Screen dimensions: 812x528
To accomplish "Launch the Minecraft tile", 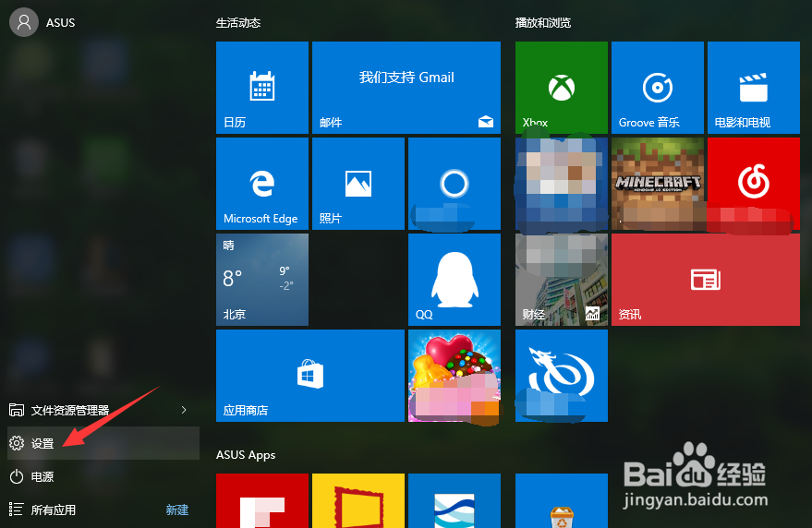I will [x=657, y=184].
